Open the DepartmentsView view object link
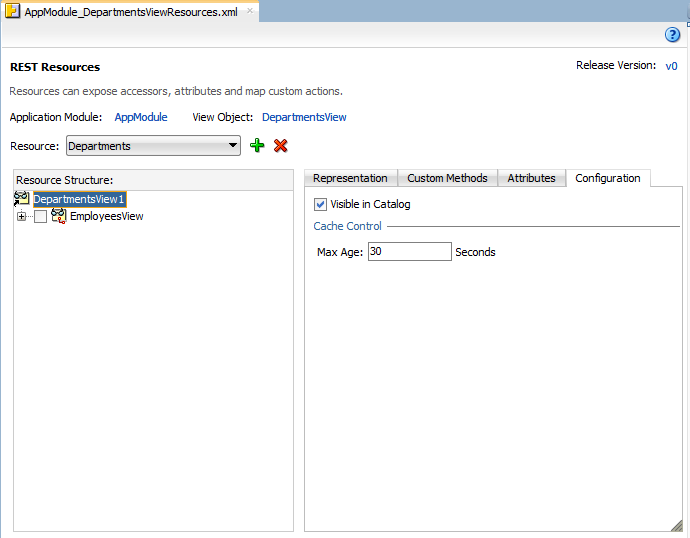This screenshot has width=690, height=538. point(304,117)
